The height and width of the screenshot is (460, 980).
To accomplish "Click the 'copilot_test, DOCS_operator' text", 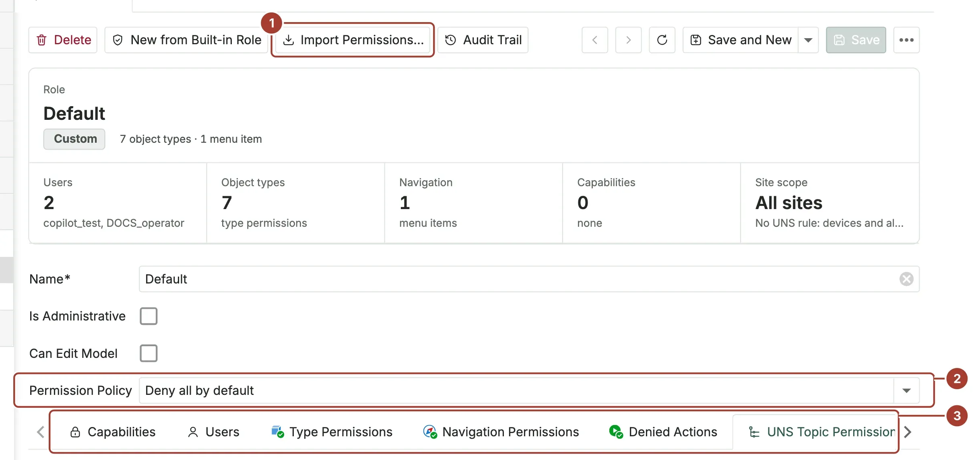I will coord(114,223).
